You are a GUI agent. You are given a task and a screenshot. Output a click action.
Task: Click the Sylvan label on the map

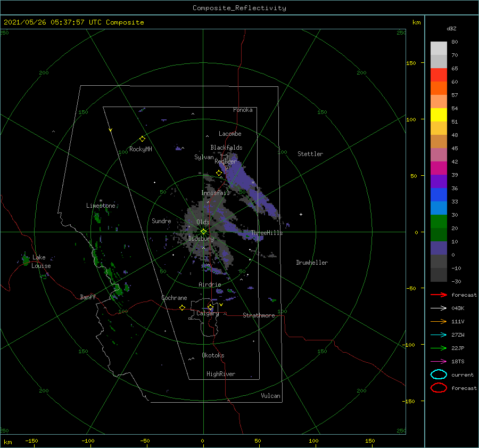click(x=204, y=157)
